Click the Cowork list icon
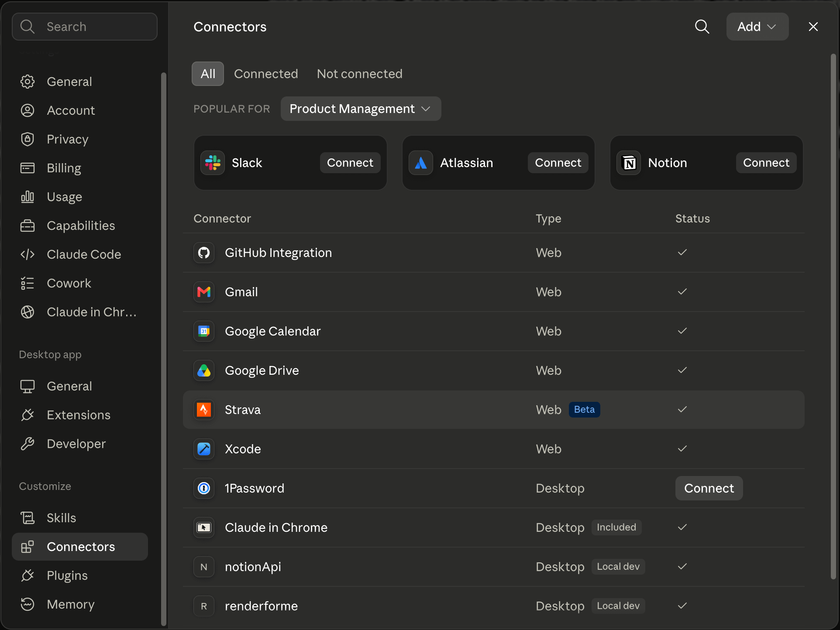Screen dimensions: 840x630 pos(28,283)
